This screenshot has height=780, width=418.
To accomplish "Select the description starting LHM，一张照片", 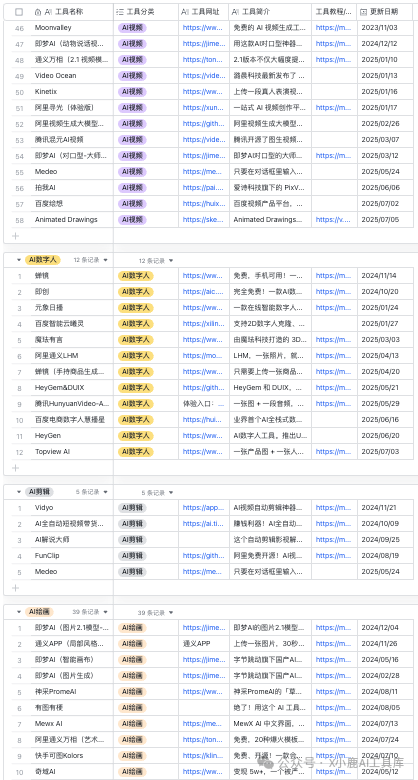I will click(270, 356).
